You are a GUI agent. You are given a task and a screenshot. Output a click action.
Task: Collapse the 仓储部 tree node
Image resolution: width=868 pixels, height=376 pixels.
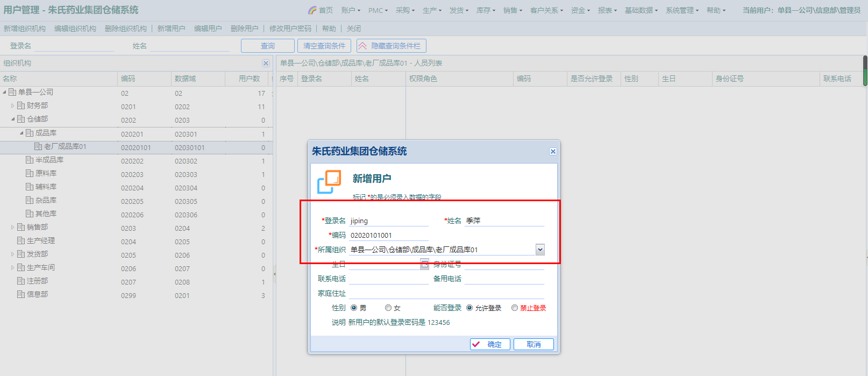pyautogui.click(x=12, y=119)
